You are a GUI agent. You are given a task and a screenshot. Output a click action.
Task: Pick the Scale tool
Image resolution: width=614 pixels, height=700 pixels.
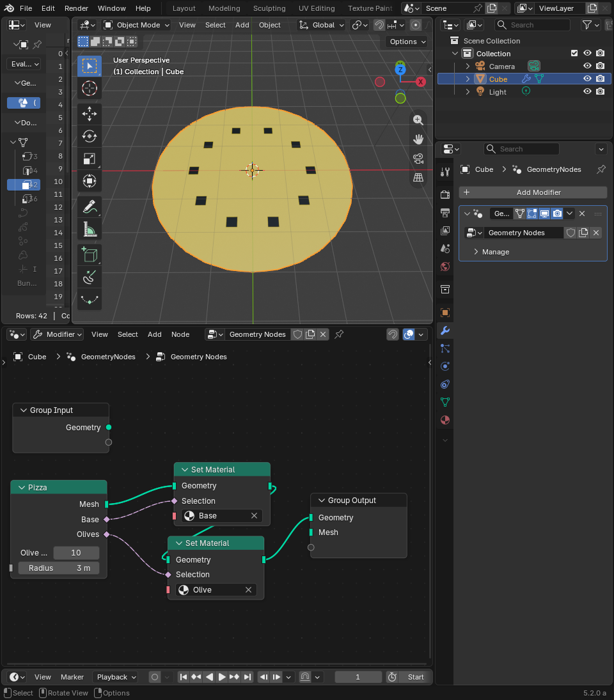[90, 159]
